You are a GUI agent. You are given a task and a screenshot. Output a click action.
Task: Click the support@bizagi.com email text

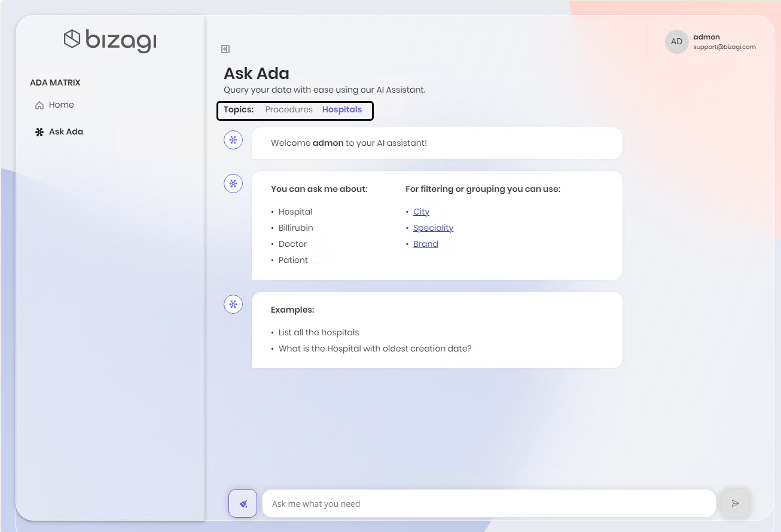[725, 47]
